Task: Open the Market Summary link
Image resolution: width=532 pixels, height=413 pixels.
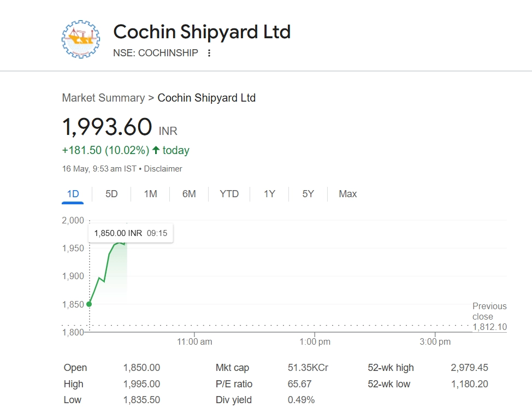Action: point(103,98)
